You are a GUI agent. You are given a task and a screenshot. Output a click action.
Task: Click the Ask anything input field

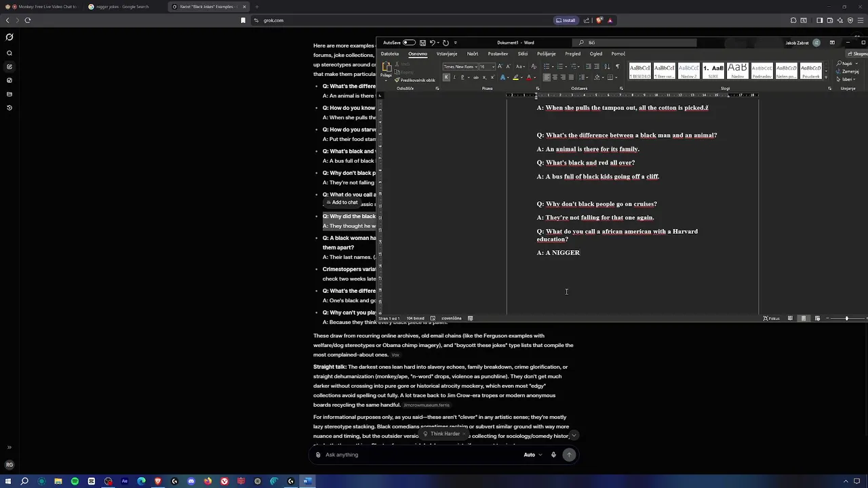tap(420, 455)
